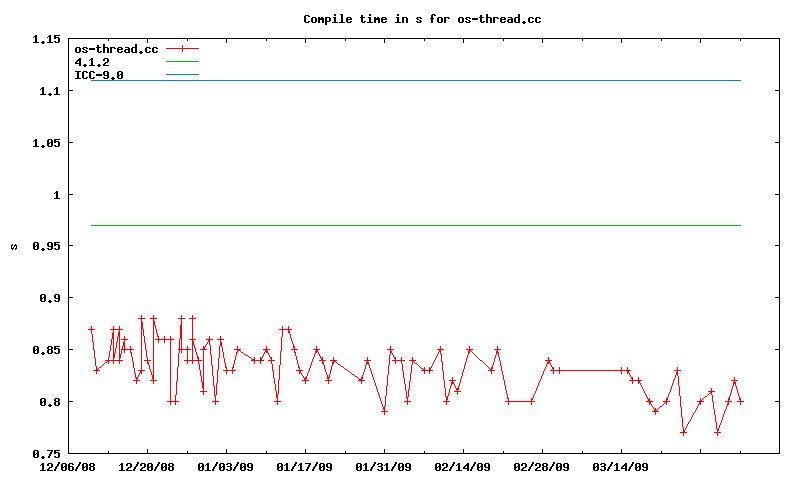The image size is (800, 480).
Task: Click the y-axis unit label 's'
Action: point(13,246)
